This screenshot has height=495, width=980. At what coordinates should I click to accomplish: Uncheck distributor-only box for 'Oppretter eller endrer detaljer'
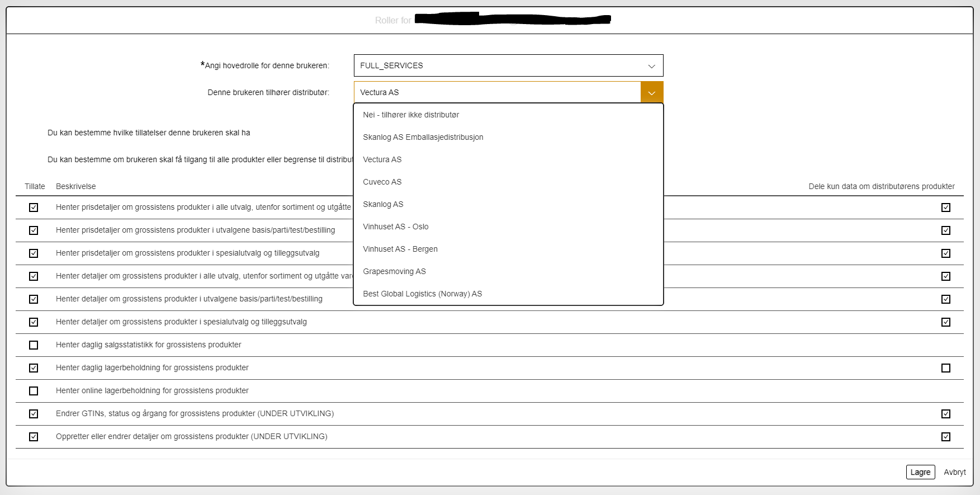click(945, 437)
